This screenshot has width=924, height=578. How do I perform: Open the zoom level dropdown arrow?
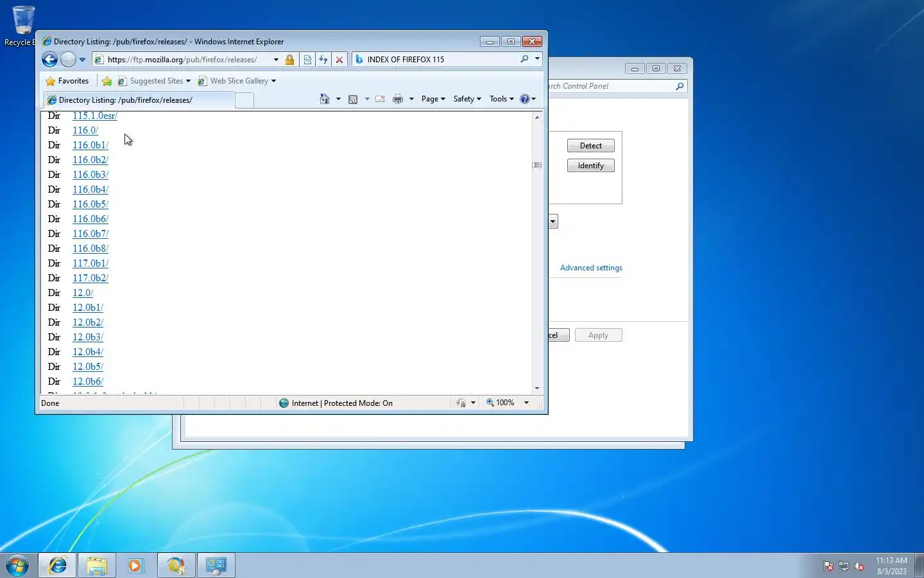point(526,403)
